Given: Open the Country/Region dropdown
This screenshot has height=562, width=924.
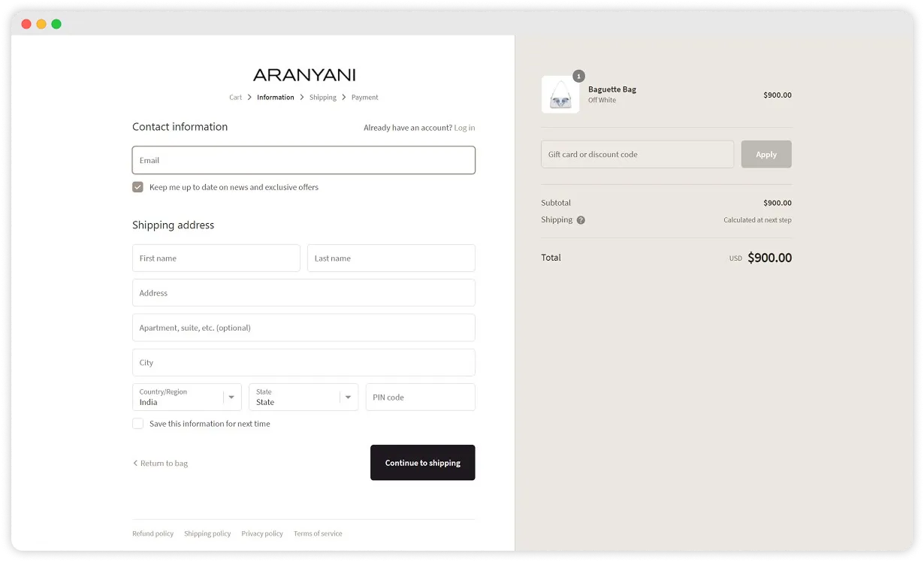Looking at the screenshot, I should coord(187,397).
